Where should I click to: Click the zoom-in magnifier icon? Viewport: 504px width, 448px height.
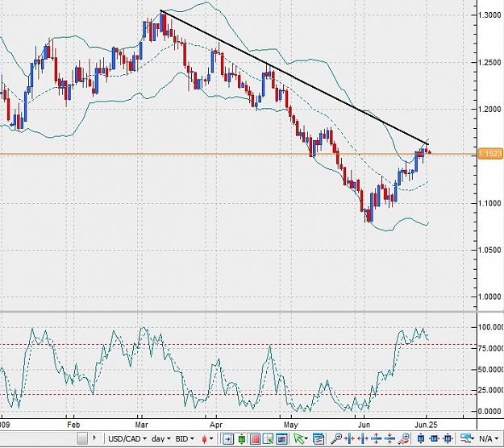pyautogui.click(x=337, y=438)
